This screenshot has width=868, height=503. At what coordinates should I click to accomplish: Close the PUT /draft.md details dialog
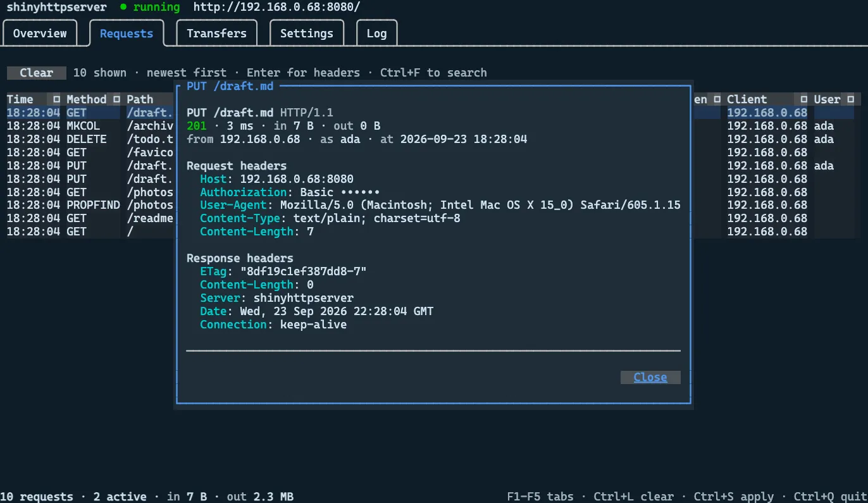click(650, 377)
